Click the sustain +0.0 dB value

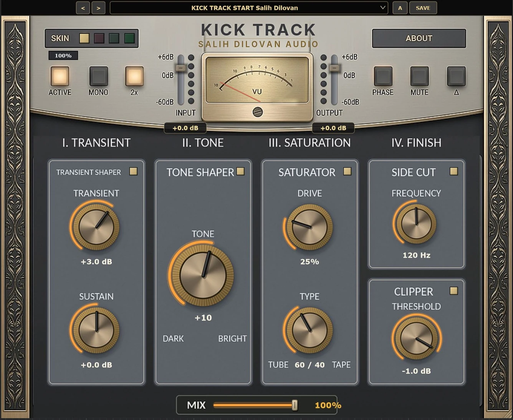coord(96,365)
